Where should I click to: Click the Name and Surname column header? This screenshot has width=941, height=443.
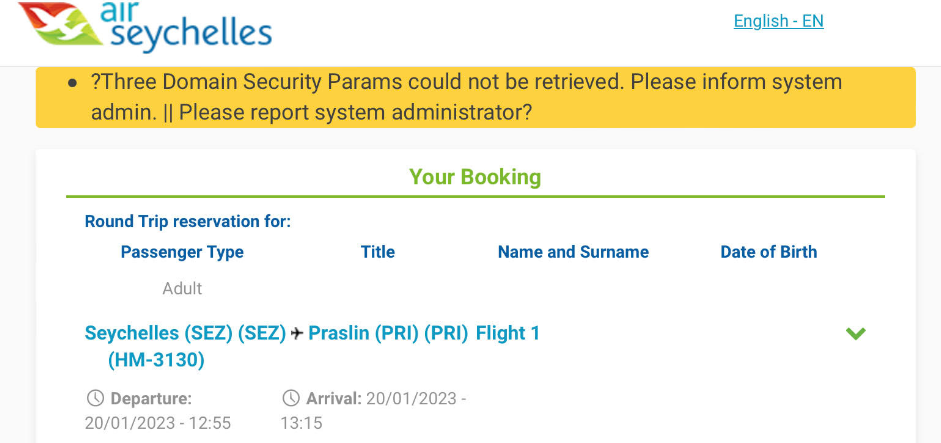[x=573, y=252]
